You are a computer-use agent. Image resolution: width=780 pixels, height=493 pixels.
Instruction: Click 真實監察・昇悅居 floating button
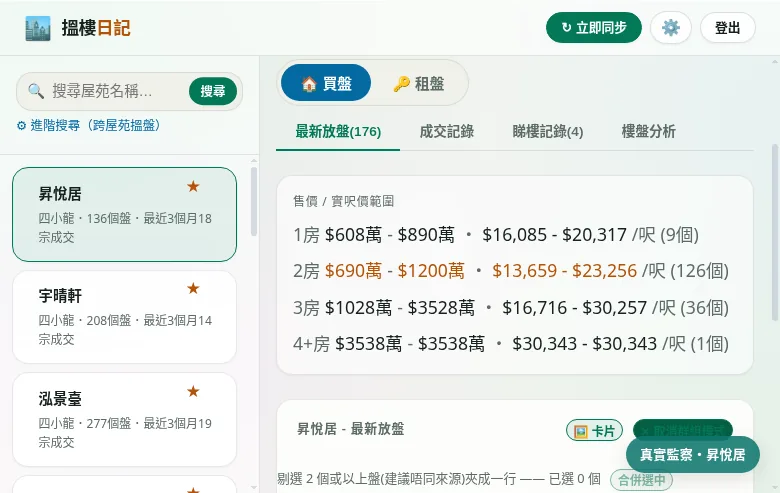point(692,455)
